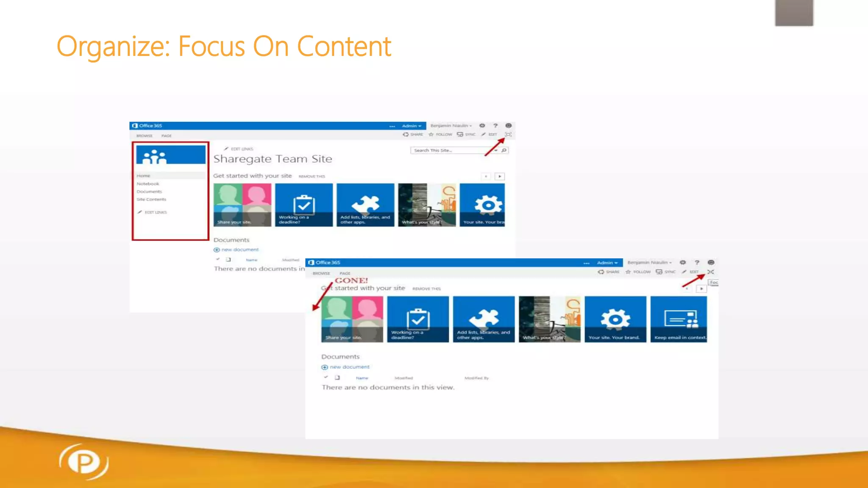Viewport: 868px width, 488px height.
Task: Click the smiley feedback icon in the Sharegate Team Site screenshot
Action: coord(509,126)
